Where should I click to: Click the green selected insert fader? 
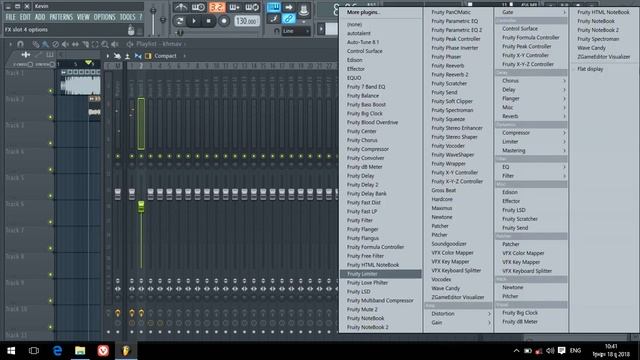click(141, 207)
